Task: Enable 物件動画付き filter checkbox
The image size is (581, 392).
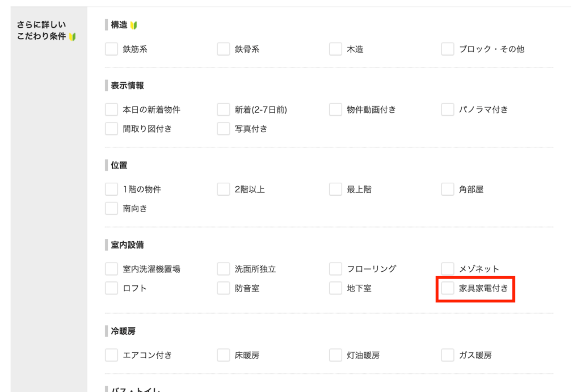Action: [x=335, y=110]
